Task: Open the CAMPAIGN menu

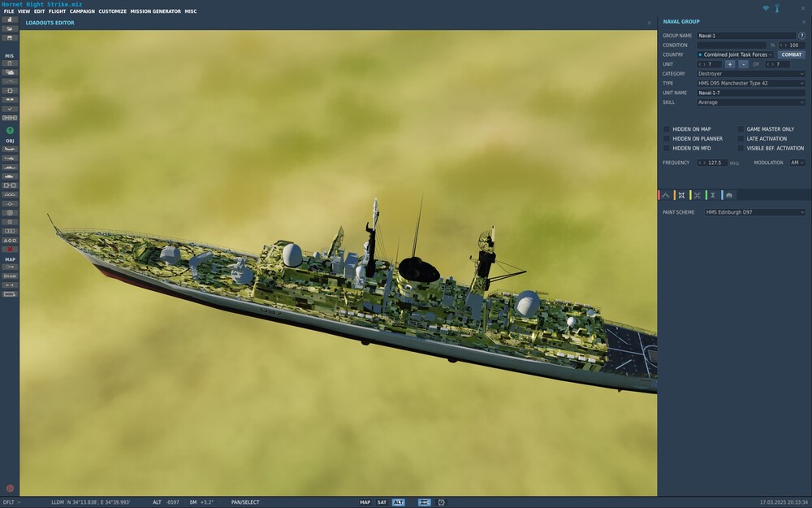Action: tap(82, 11)
